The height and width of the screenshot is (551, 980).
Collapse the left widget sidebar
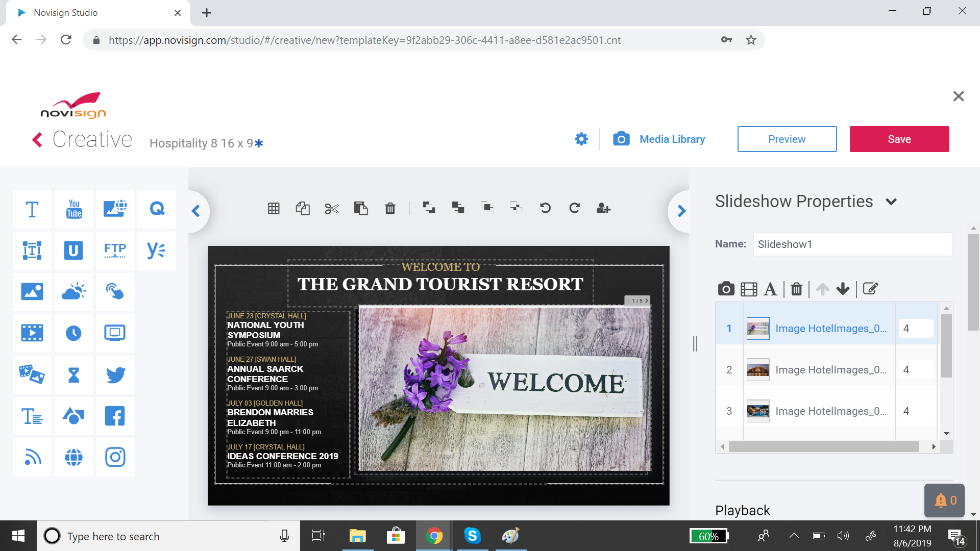pos(196,211)
